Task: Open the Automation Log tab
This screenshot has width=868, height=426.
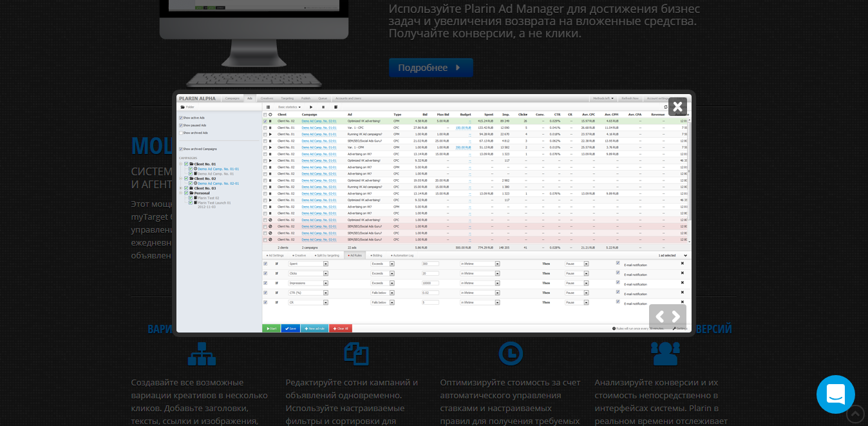Action: tap(401, 255)
